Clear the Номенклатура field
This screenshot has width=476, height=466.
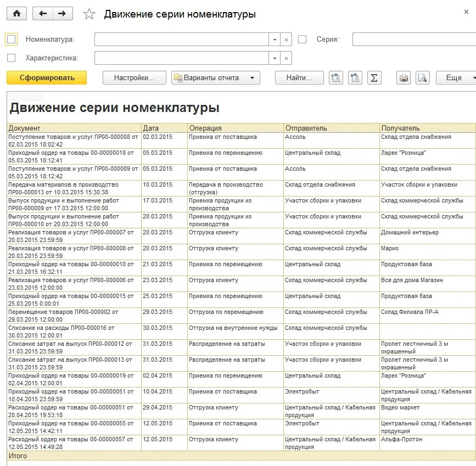(x=286, y=40)
